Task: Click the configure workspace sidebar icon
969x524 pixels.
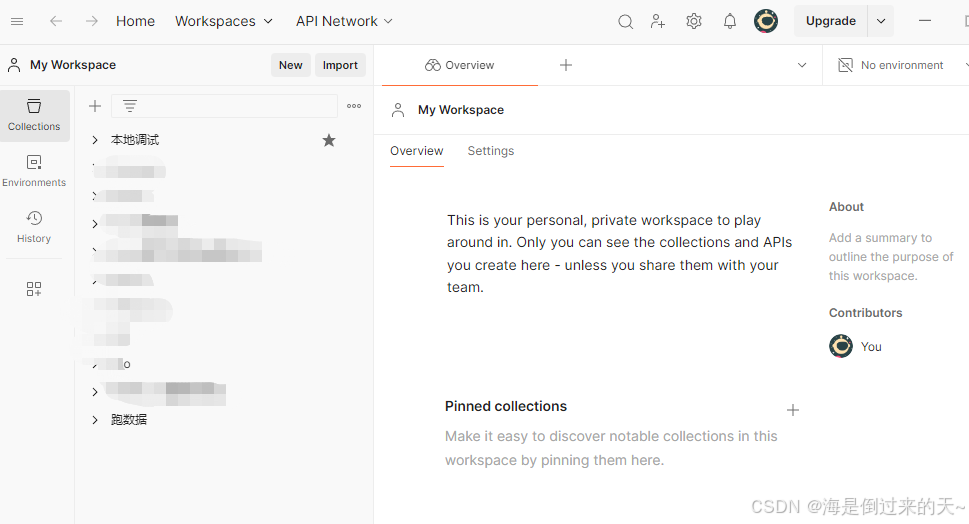Action: pyautogui.click(x=34, y=289)
